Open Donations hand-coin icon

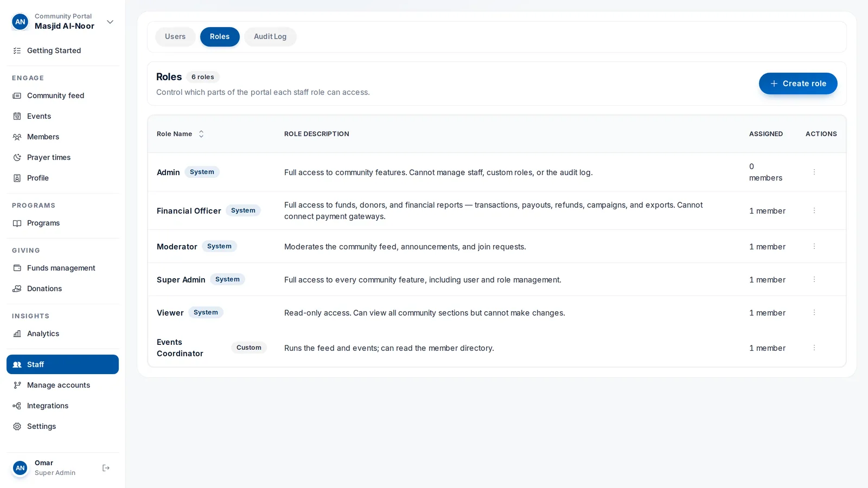point(17,288)
